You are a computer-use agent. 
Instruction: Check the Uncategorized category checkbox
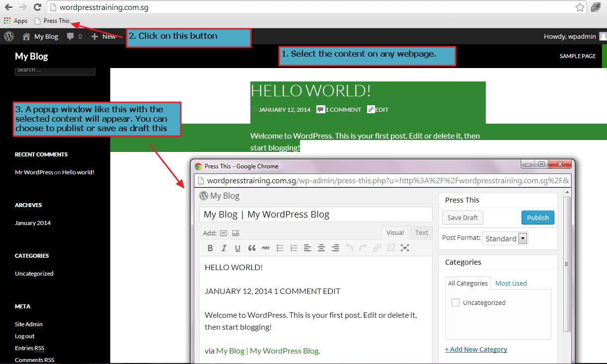455,302
